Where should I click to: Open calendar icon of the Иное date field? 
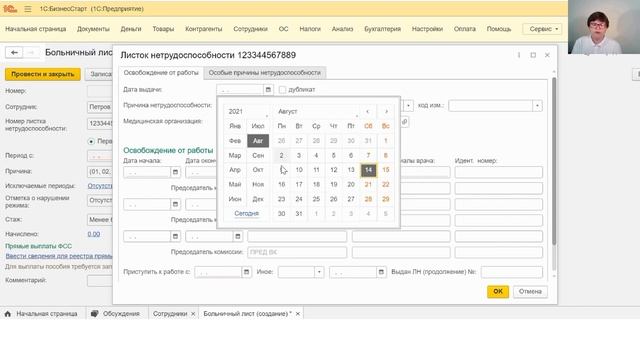click(381, 272)
